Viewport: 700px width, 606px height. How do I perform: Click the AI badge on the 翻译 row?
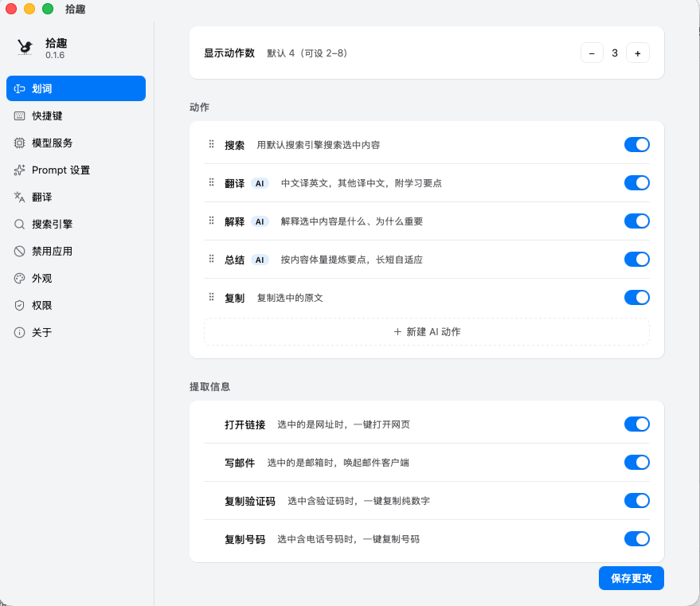click(x=260, y=183)
